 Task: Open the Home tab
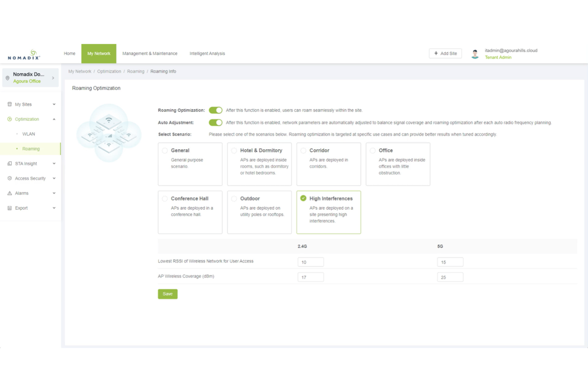pos(70,54)
